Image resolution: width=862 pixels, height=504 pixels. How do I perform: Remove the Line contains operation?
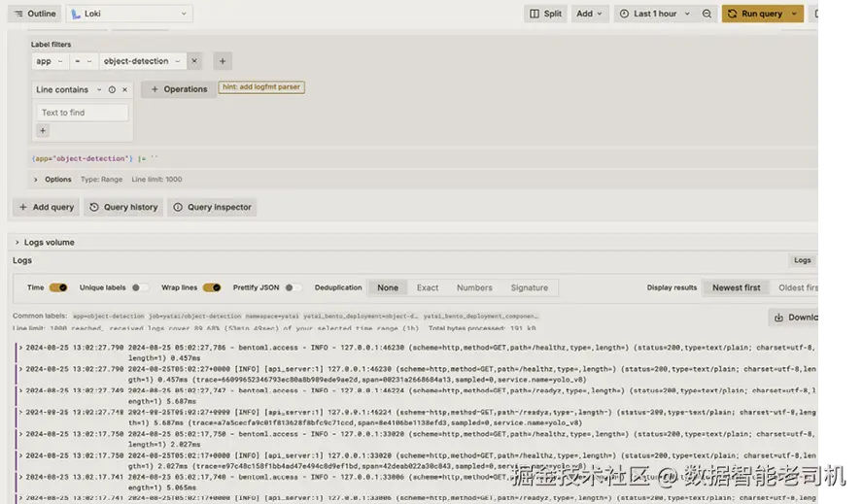pos(124,89)
